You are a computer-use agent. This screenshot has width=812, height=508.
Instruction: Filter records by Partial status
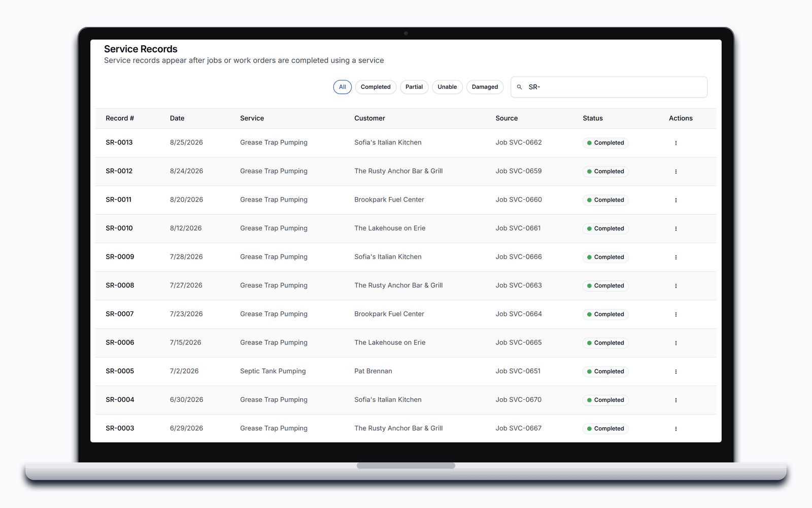(x=414, y=87)
